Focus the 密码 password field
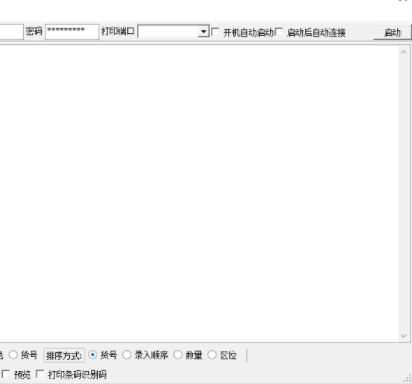 click(72, 32)
